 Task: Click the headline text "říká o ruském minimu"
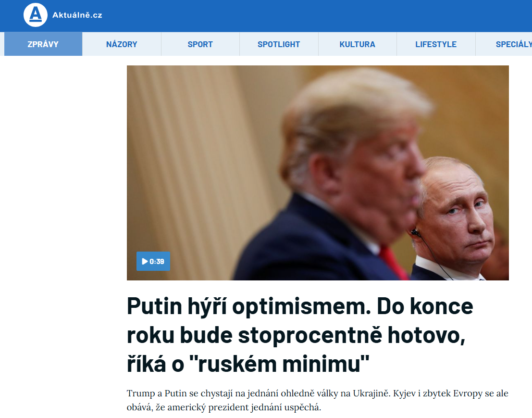248,364
